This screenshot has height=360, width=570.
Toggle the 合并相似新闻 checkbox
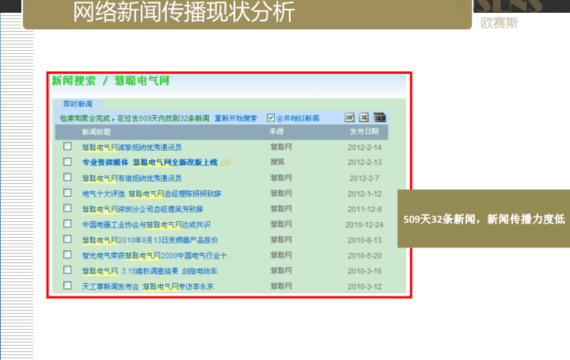point(270,117)
